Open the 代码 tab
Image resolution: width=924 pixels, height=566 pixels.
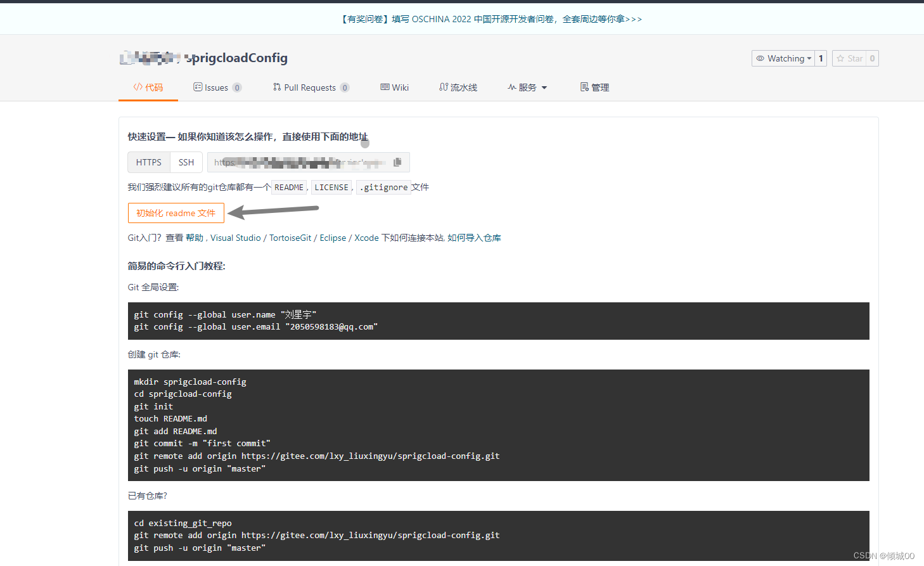148,87
